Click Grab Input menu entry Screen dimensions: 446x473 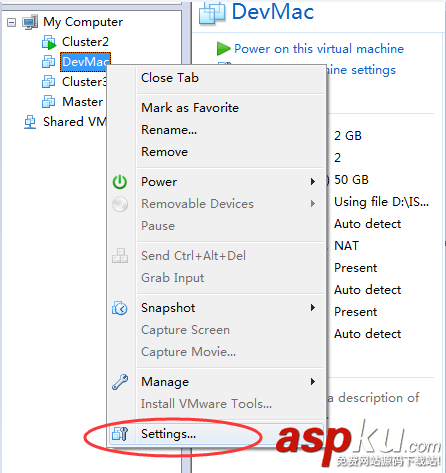pyautogui.click(x=173, y=278)
